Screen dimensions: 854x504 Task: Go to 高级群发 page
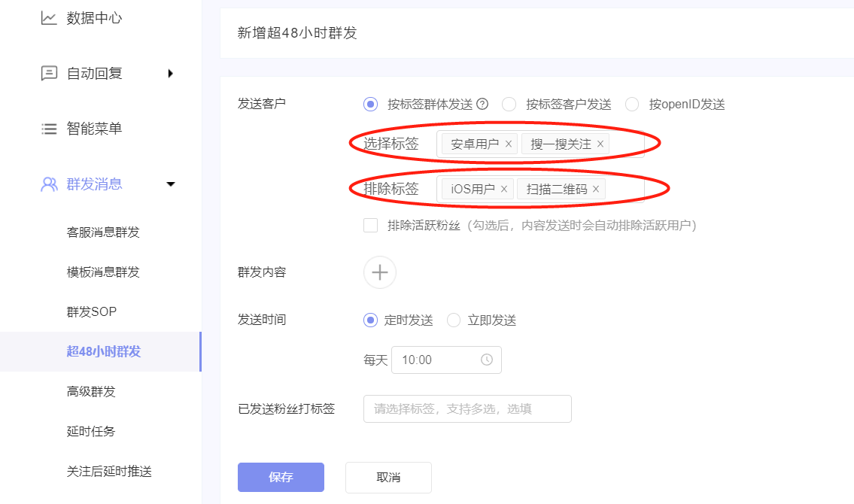click(x=91, y=392)
